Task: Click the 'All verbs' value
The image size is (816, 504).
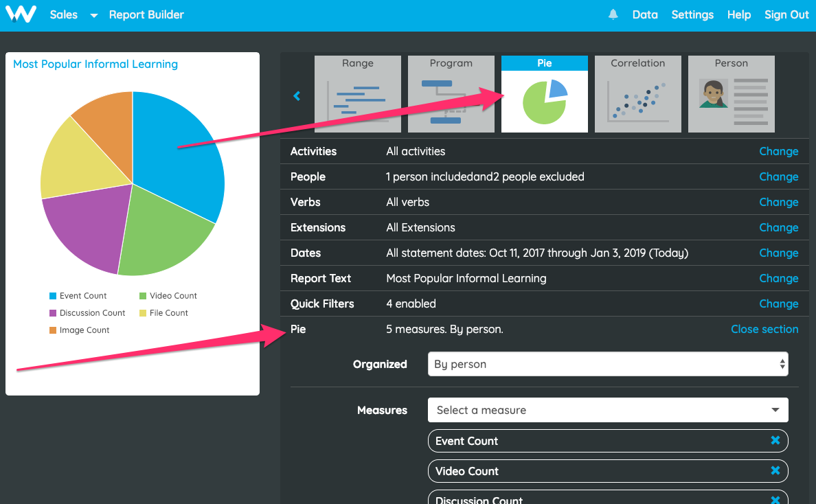Action: point(407,203)
